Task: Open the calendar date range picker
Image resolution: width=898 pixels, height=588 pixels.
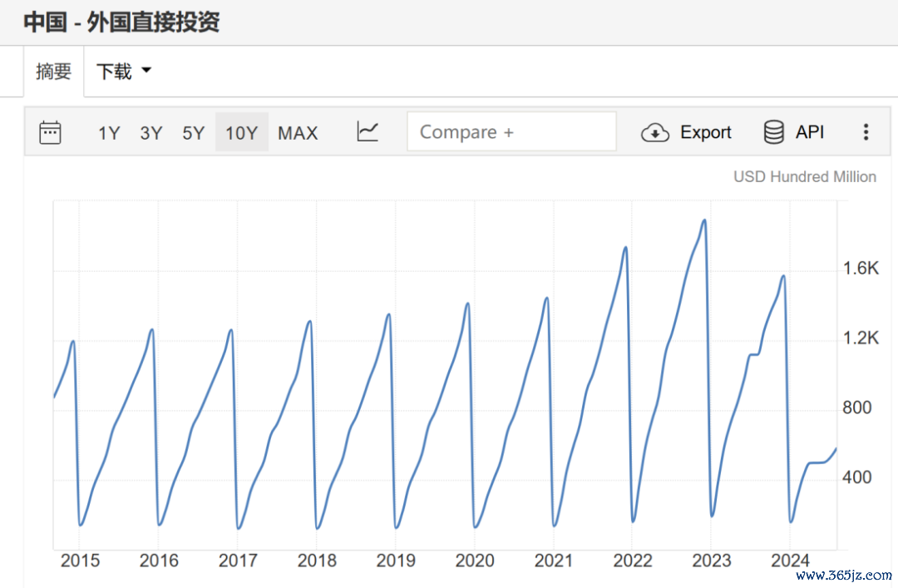Action: pyautogui.click(x=50, y=132)
